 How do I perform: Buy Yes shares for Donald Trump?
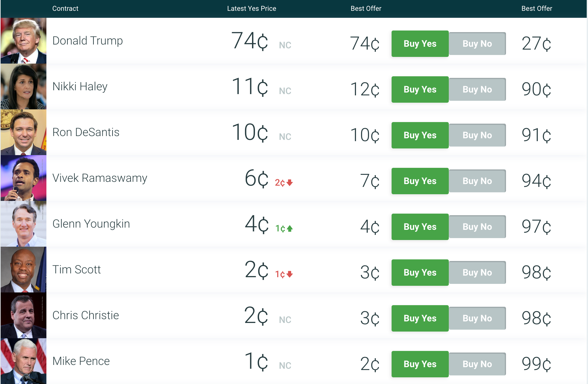click(420, 44)
